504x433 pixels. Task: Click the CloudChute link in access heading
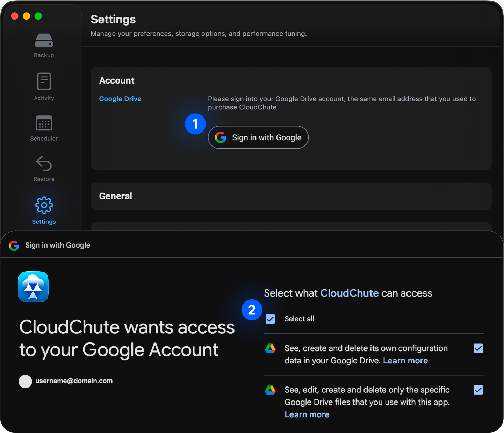(x=349, y=293)
